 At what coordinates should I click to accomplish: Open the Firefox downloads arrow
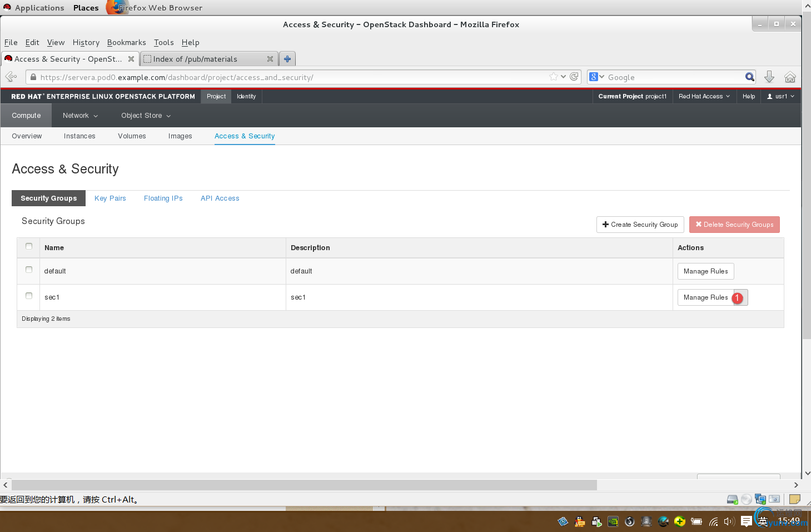[x=769, y=77]
